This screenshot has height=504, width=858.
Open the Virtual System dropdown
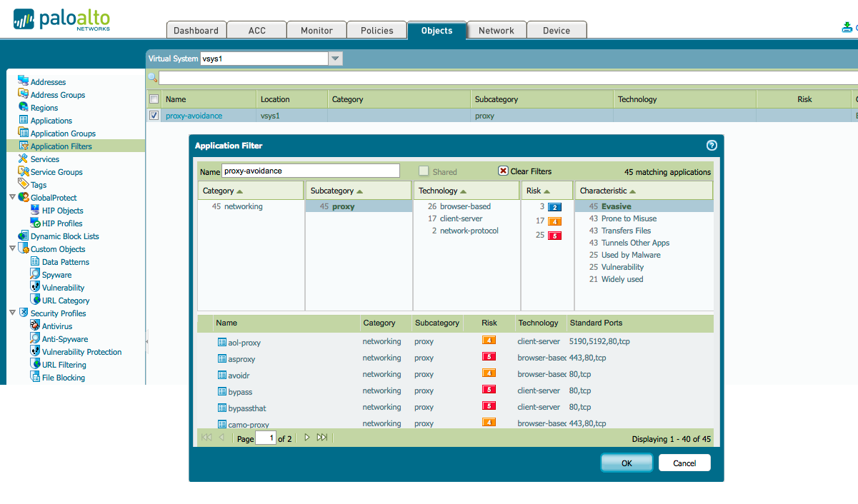point(336,59)
